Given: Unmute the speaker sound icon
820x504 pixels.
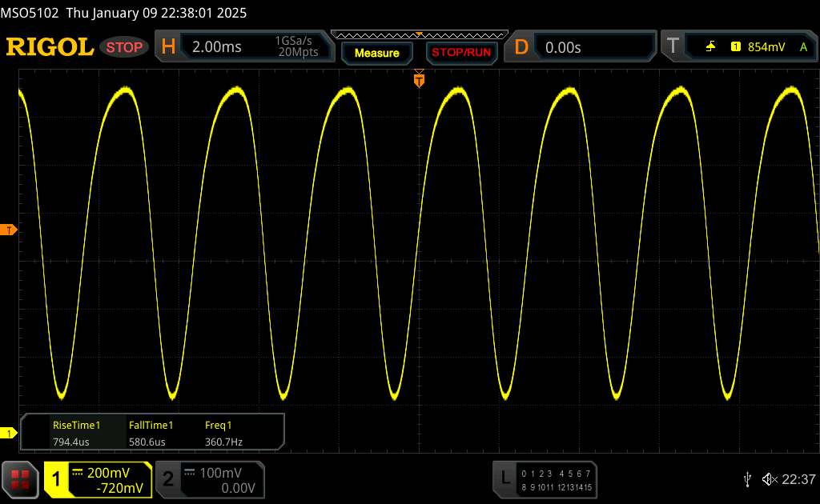Looking at the screenshot, I should (769, 478).
